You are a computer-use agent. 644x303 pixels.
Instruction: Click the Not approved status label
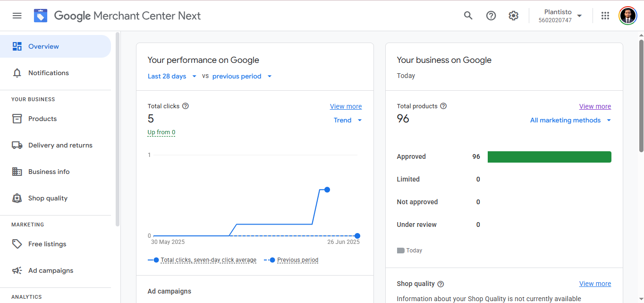[417, 202]
